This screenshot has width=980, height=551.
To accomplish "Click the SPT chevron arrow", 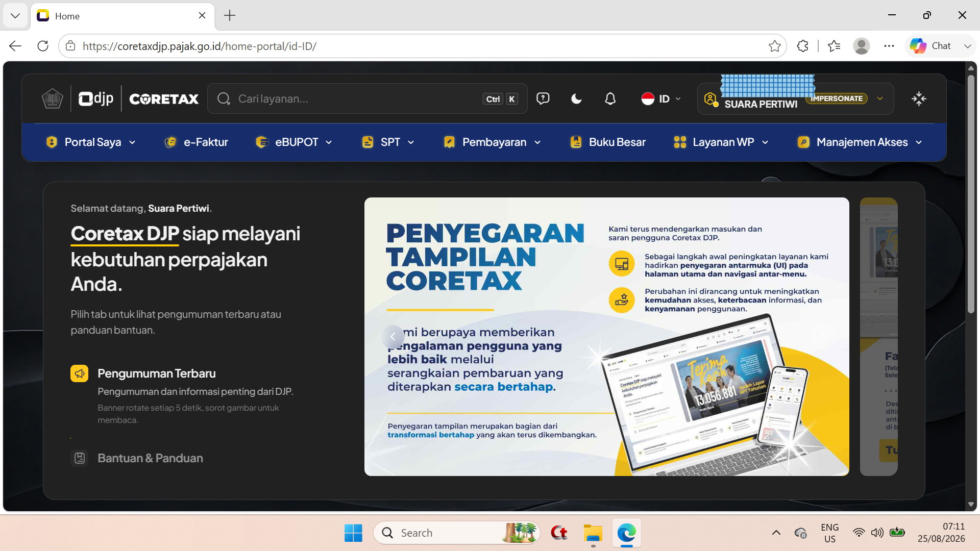I will coord(411,143).
